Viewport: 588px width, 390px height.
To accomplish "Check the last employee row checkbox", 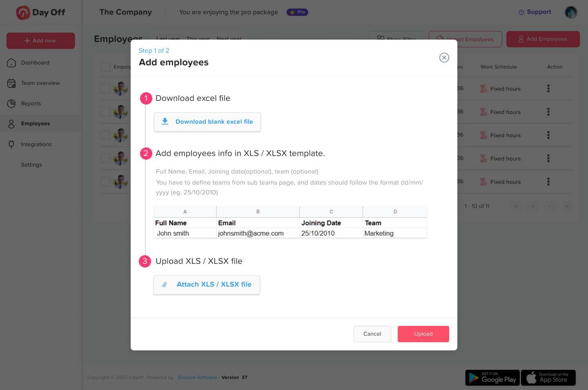I will tap(105, 182).
